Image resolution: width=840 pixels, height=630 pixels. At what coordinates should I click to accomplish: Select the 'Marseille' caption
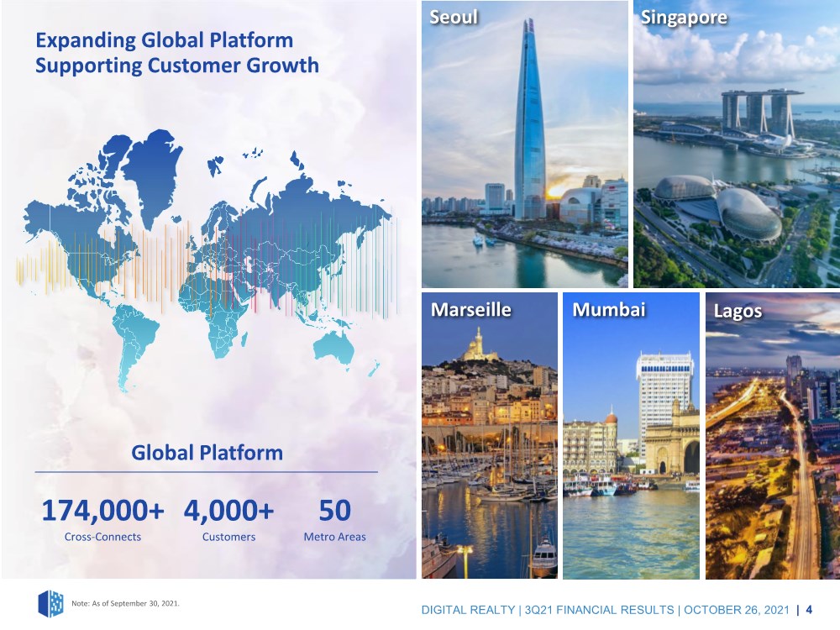[471, 310]
